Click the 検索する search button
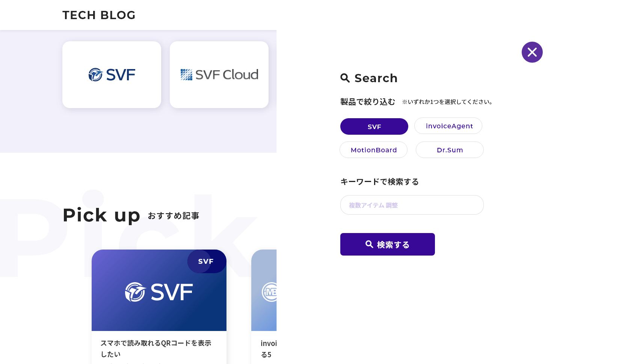The image size is (631, 364). pyautogui.click(x=388, y=244)
